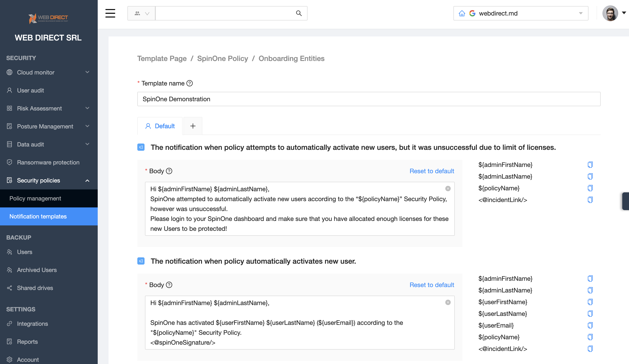Click the hamburger menu icon
The image size is (629, 364).
click(110, 13)
